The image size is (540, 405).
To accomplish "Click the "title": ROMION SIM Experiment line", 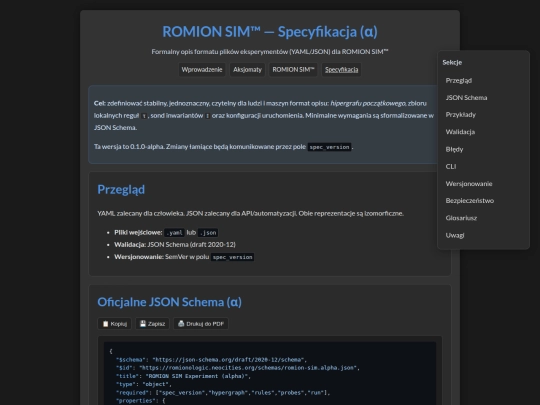I will (x=183, y=376).
